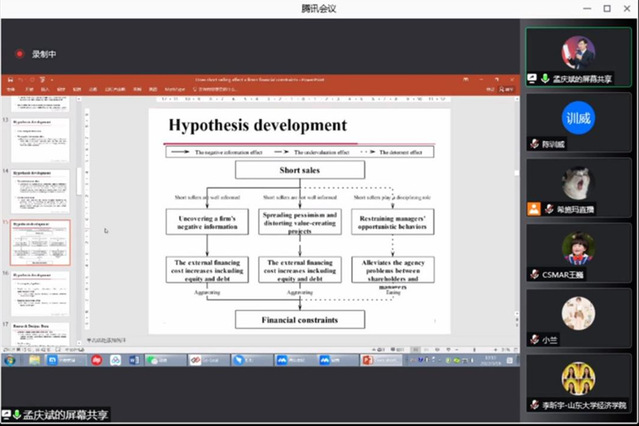The height and width of the screenshot is (426, 639).
Task: Click the muted mic icon for 陈训威
Action: coord(535,144)
